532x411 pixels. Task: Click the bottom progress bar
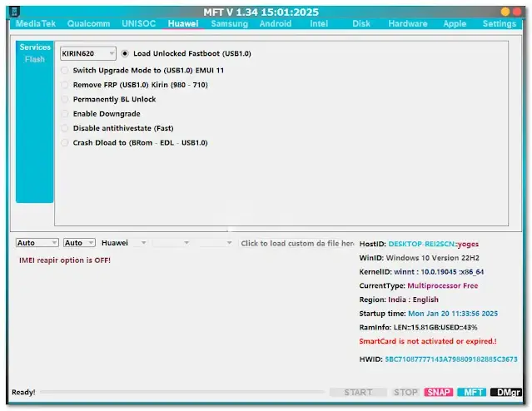pyautogui.click(x=182, y=392)
